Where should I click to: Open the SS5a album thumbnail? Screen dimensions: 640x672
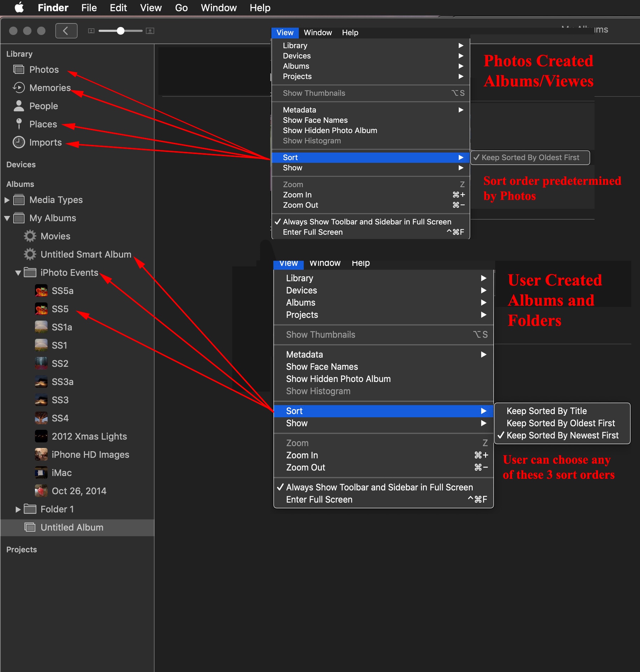click(41, 291)
